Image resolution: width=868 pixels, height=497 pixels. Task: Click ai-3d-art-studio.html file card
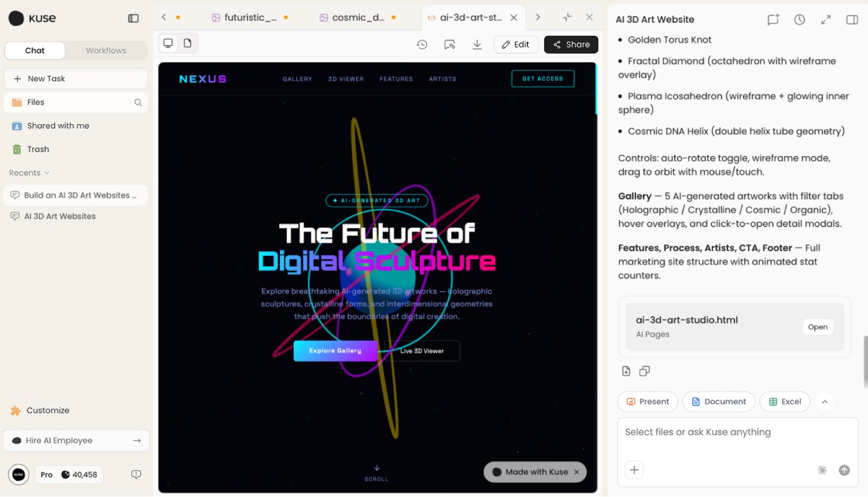coord(735,327)
